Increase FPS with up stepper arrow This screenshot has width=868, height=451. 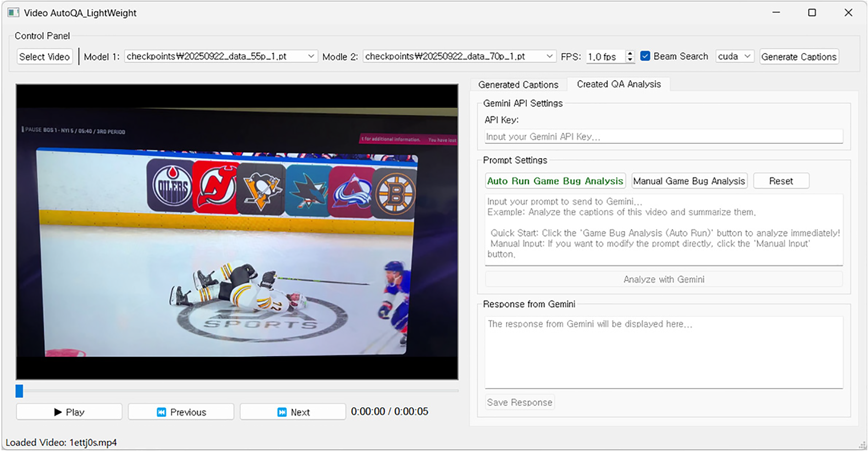[x=630, y=53]
